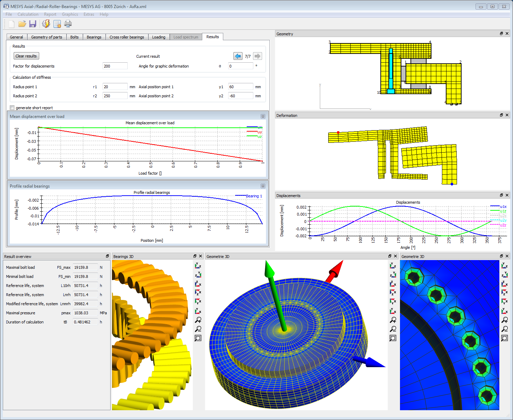Image resolution: width=513 pixels, height=420 pixels.
Task: Run calculation with the lightning gear icon
Action: (x=46, y=24)
